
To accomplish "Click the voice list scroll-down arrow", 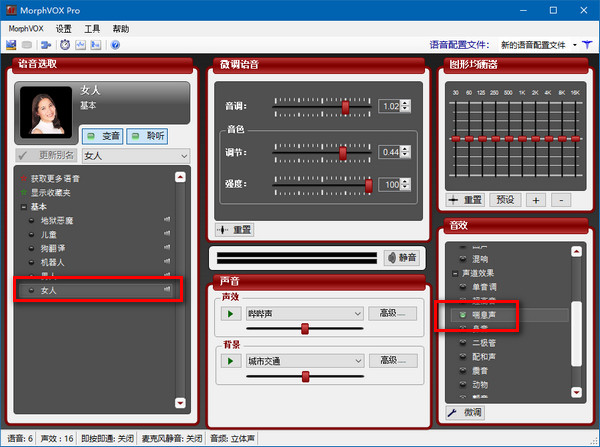I will coord(180,403).
